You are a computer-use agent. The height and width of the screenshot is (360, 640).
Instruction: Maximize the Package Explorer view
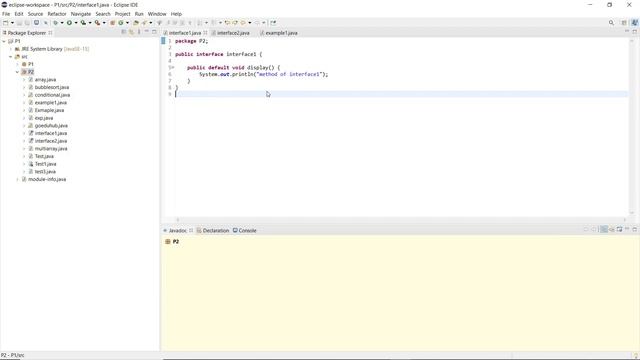pos(154,31)
